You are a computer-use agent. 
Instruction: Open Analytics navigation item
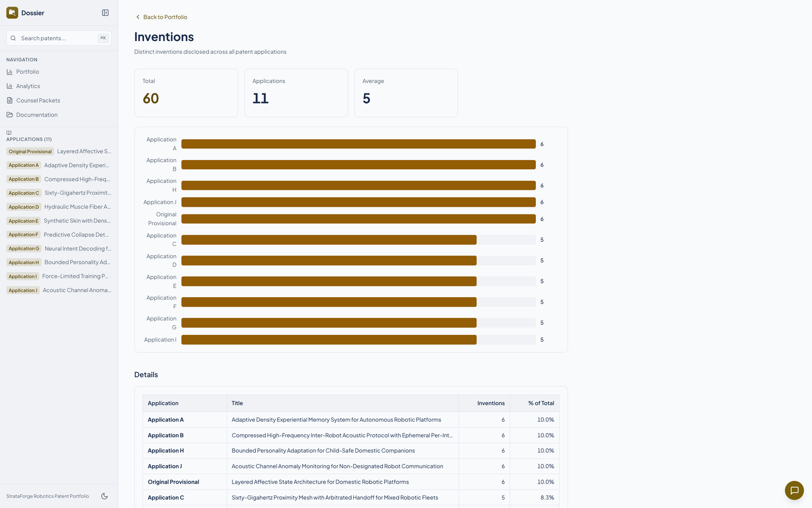tap(59, 86)
